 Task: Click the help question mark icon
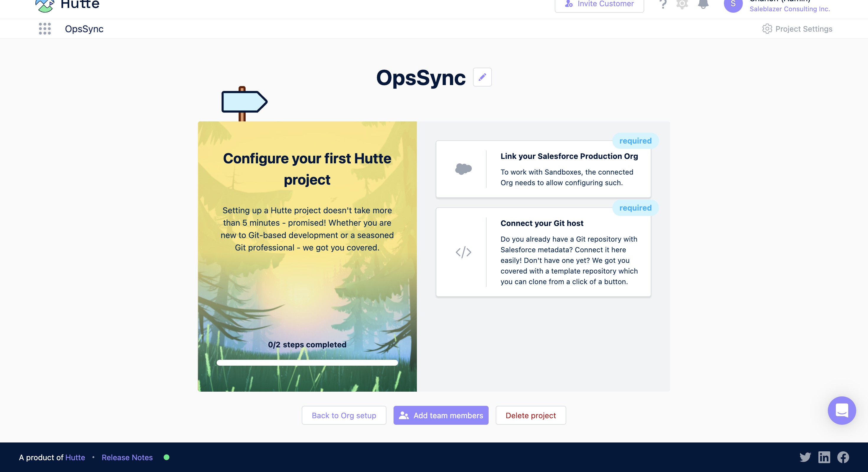(x=663, y=4)
